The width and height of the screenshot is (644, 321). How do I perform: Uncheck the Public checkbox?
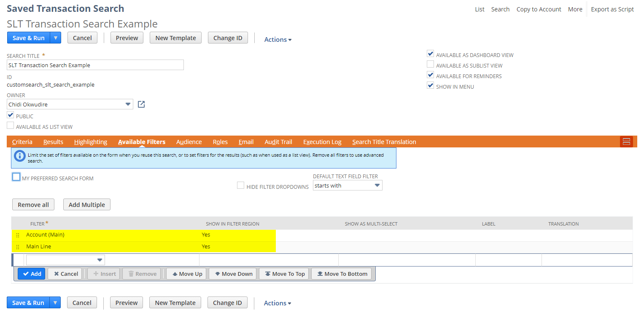10,114
